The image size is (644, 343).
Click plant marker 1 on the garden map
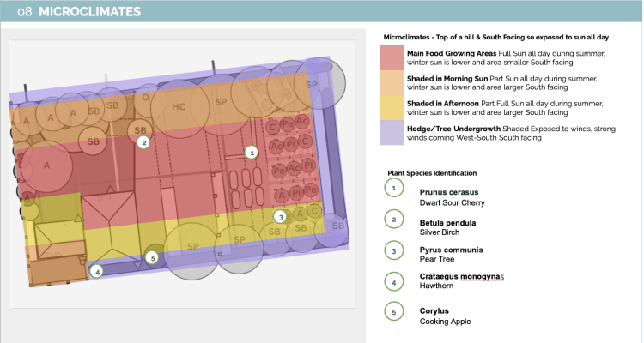pyautogui.click(x=252, y=153)
